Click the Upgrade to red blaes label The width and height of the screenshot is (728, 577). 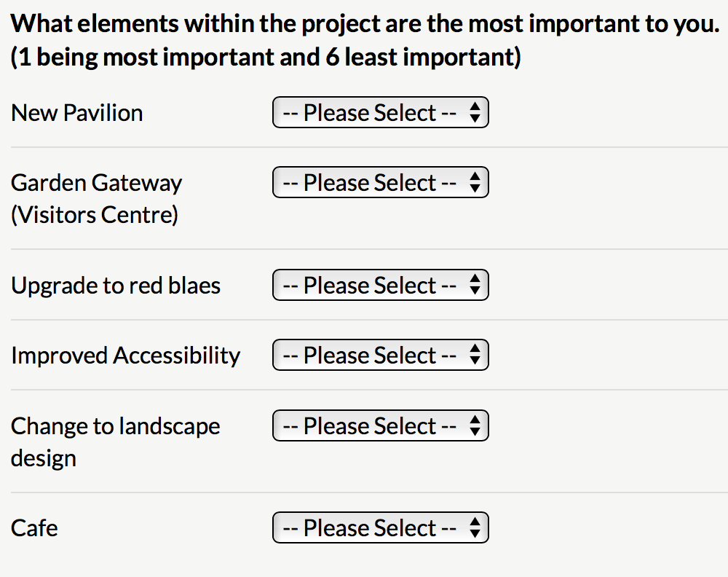[116, 286]
